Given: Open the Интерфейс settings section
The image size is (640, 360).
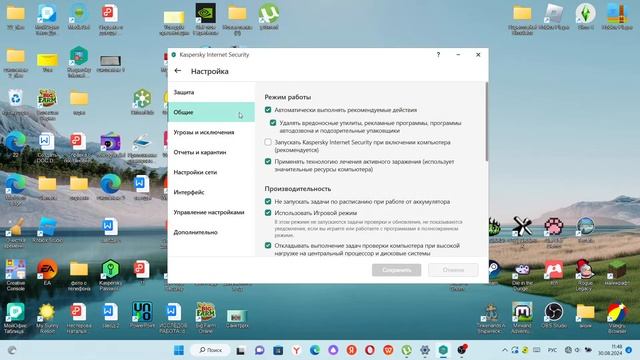Looking at the screenshot, I should (211, 192).
